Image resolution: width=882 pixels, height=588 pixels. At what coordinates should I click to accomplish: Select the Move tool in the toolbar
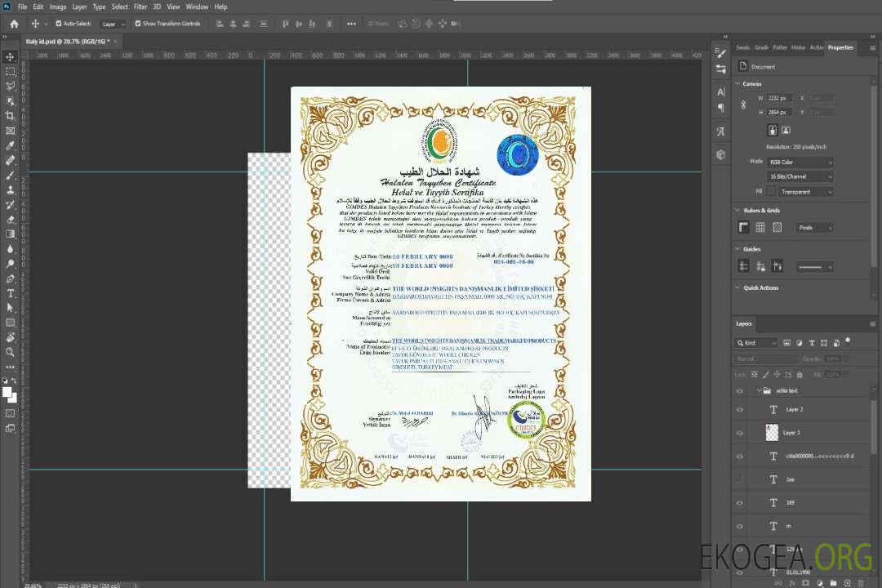(x=10, y=57)
